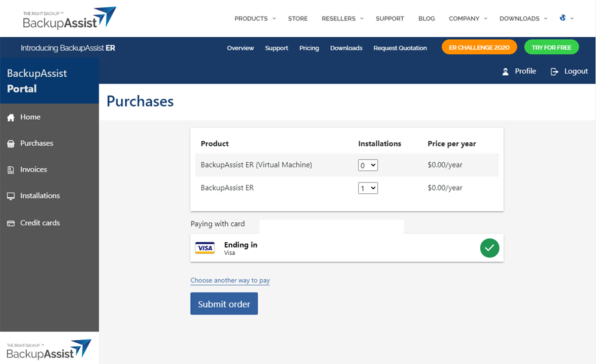Go to Overview in ER bar
Screen dimensions: 596x364
[240, 48]
